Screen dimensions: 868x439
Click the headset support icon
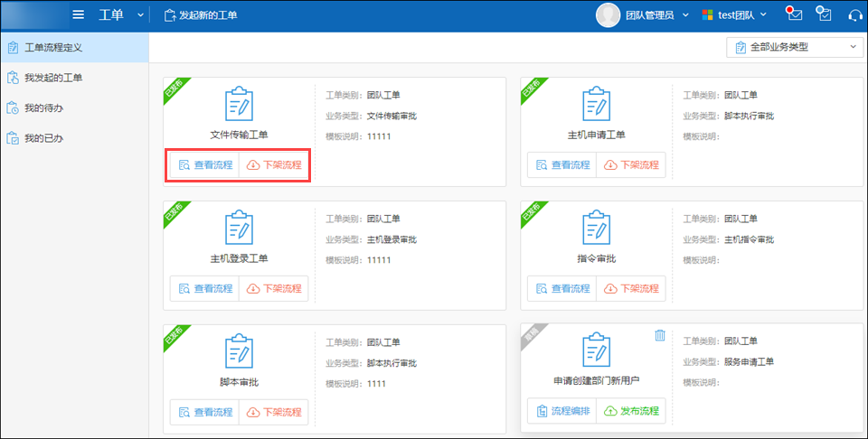[x=855, y=14]
